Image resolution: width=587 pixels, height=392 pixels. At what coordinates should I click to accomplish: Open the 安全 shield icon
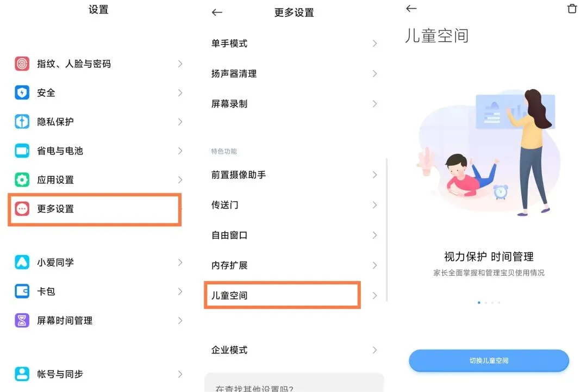click(22, 92)
